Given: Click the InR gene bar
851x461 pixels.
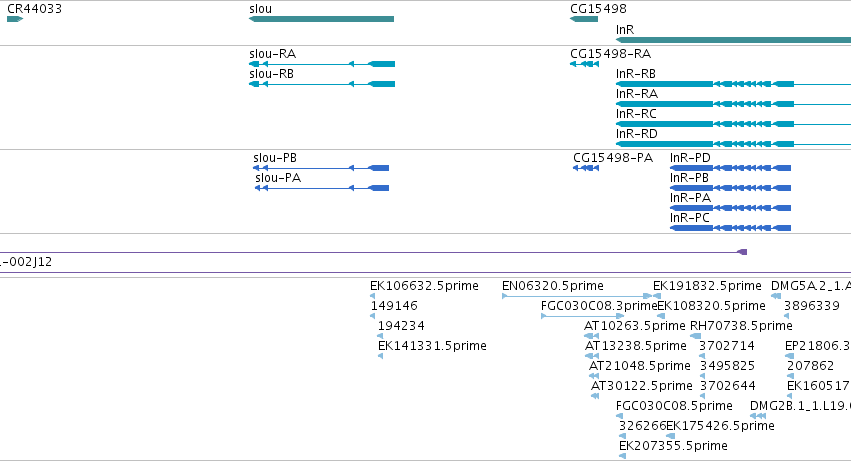Looking at the screenshot, I should pyautogui.click(x=733, y=40).
